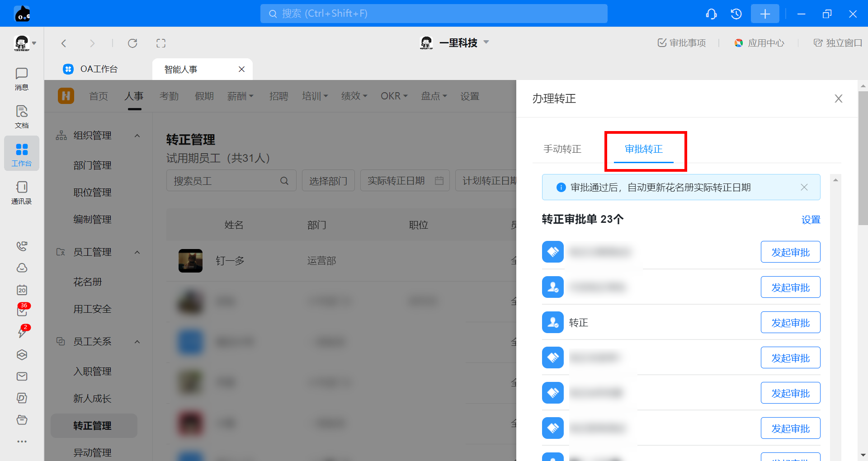The height and width of the screenshot is (461, 868).
Task: Close the blue info banner
Action: [804, 187]
